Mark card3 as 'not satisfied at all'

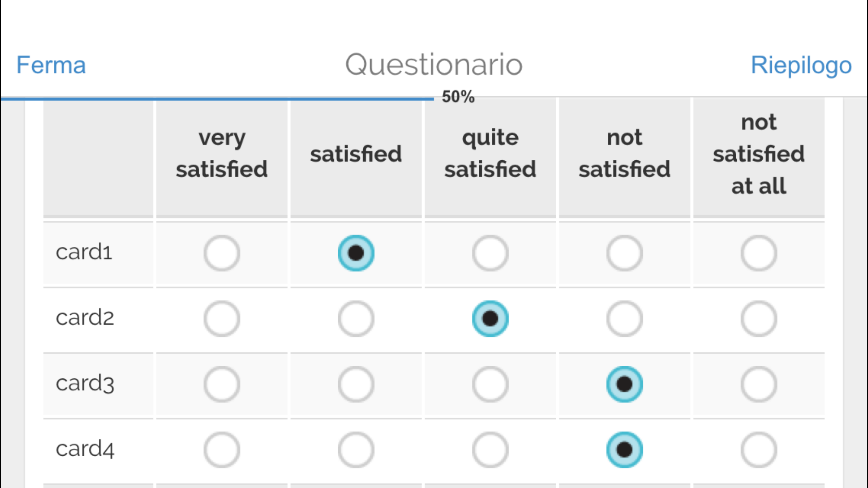pos(759,384)
